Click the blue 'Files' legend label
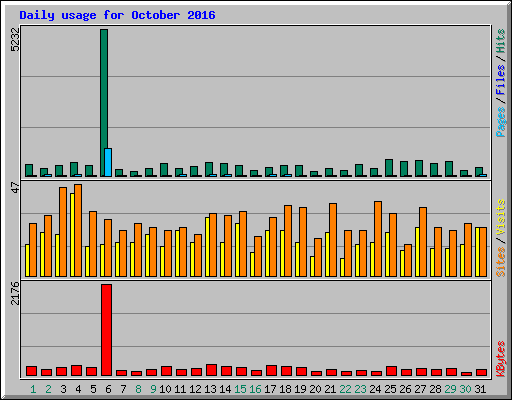The image size is (512, 400). [500, 79]
